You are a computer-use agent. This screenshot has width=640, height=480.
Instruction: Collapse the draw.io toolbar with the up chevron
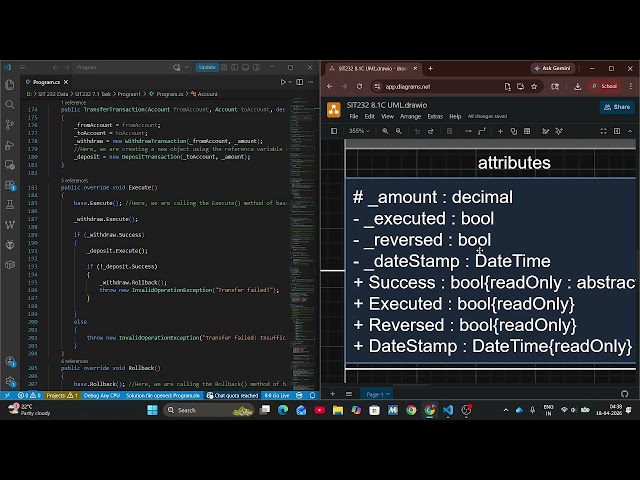(x=630, y=131)
